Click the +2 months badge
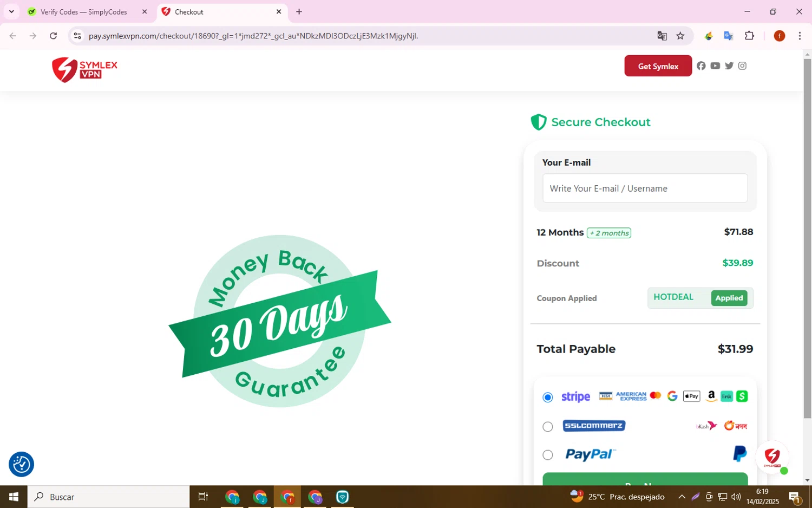This screenshot has width=812, height=508. coord(609,233)
